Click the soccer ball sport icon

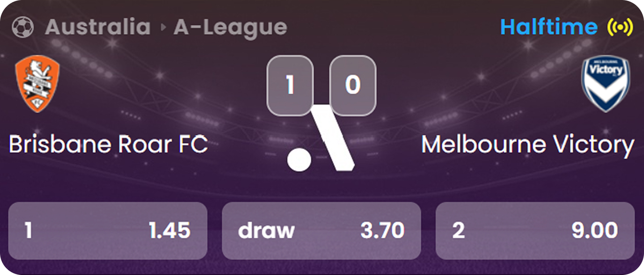(23, 27)
